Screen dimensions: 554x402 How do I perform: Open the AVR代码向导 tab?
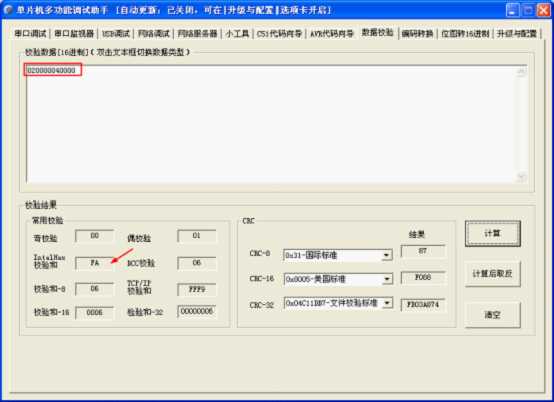(x=332, y=34)
